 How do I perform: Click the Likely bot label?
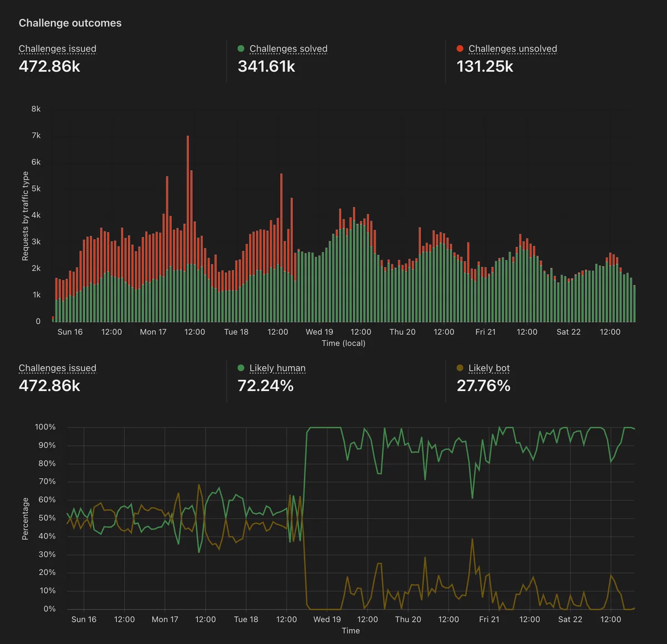coord(489,368)
